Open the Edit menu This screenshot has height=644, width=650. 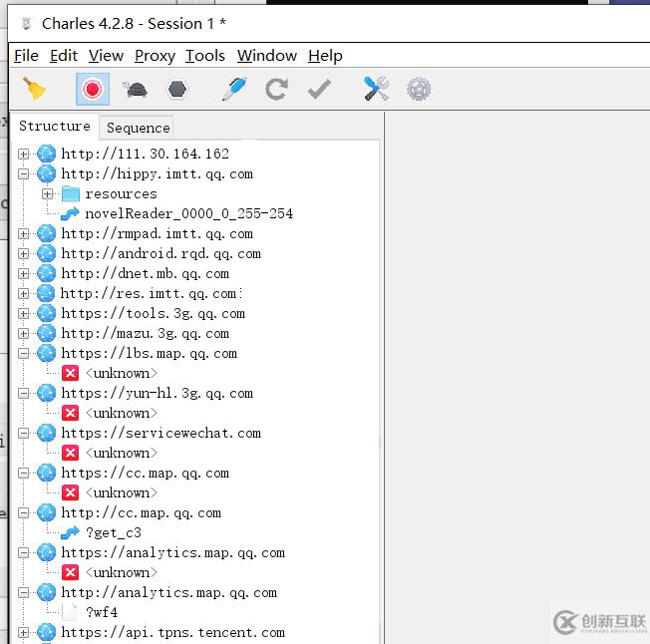[64, 56]
